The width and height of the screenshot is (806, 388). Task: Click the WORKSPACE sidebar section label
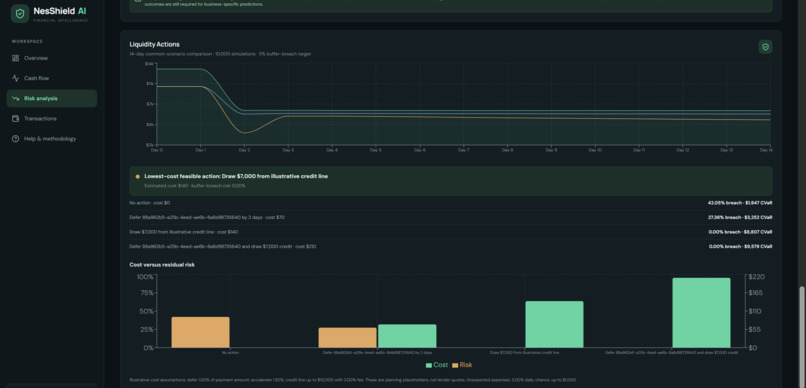27,41
